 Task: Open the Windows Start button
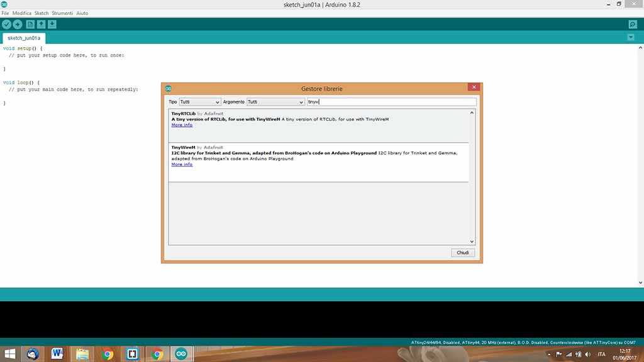point(9,354)
